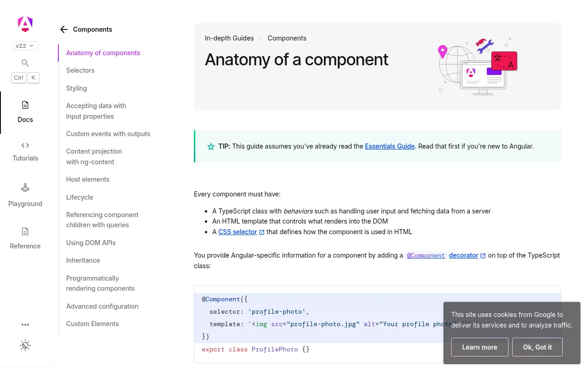Screen dimensions: 588x368
Task: Click the TIP star icon
Action: 211,147
